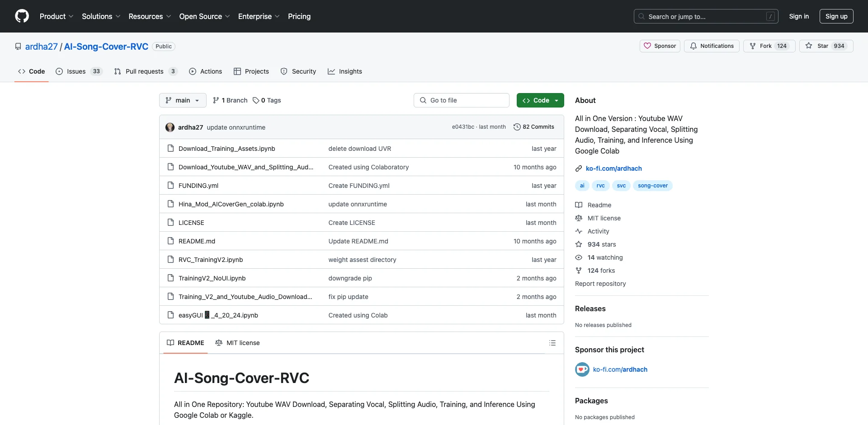View the 1 Branch link

point(230,100)
